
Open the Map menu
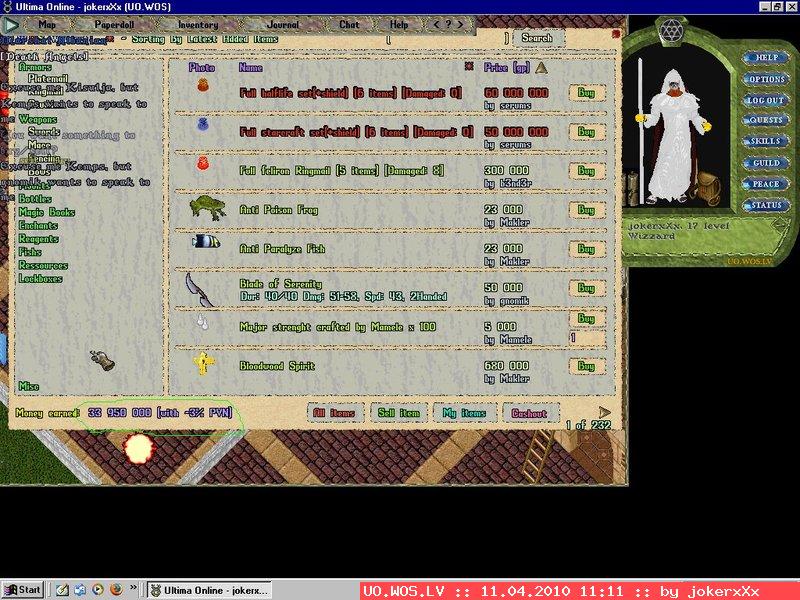tap(47, 24)
